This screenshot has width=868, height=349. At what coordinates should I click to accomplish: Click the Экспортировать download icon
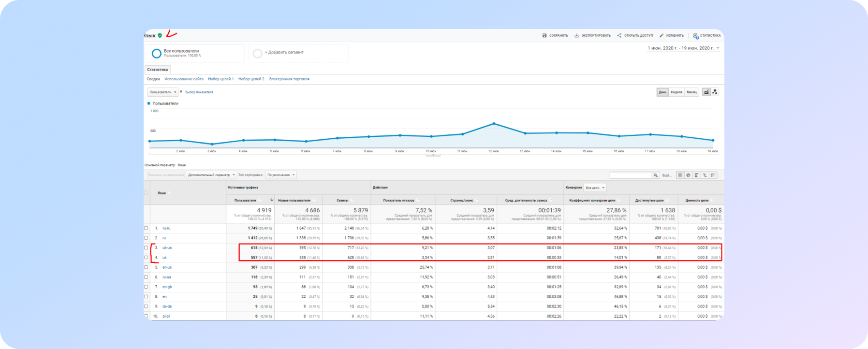576,36
